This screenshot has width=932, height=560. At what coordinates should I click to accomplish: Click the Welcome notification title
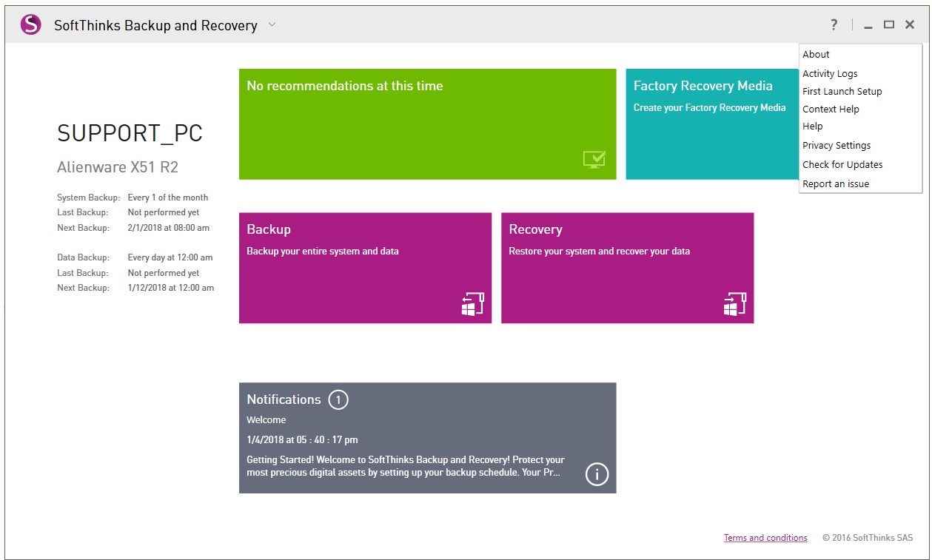click(266, 419)
